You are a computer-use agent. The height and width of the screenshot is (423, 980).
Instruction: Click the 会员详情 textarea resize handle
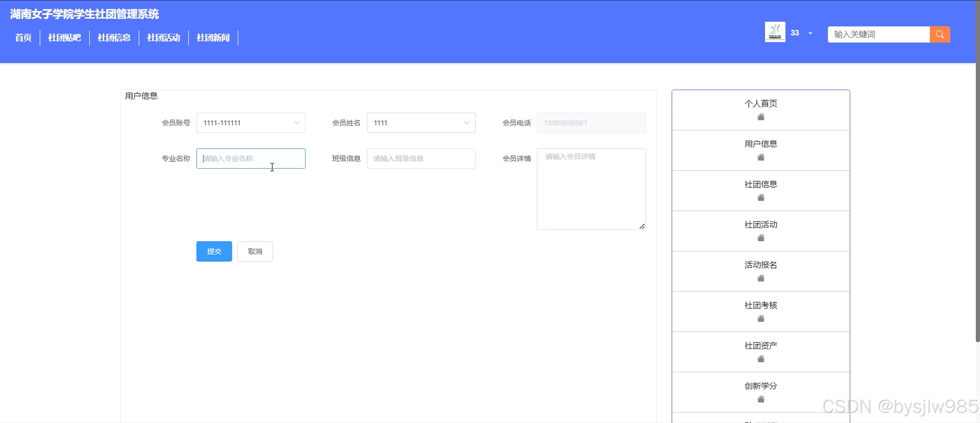(x=642, y=226)
